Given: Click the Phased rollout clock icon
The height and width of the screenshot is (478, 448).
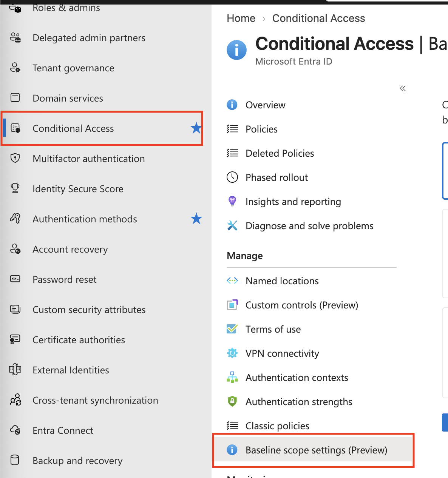Looking at the screenshot, I should click(232, 177).
